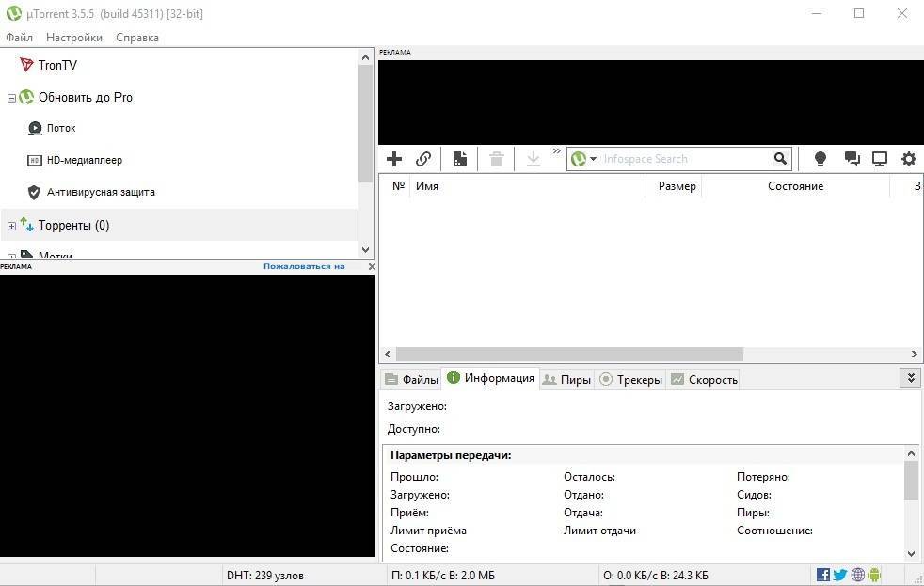924x586 pixels.
Task: Sort by the Имя column header
Action: (528, 186)
